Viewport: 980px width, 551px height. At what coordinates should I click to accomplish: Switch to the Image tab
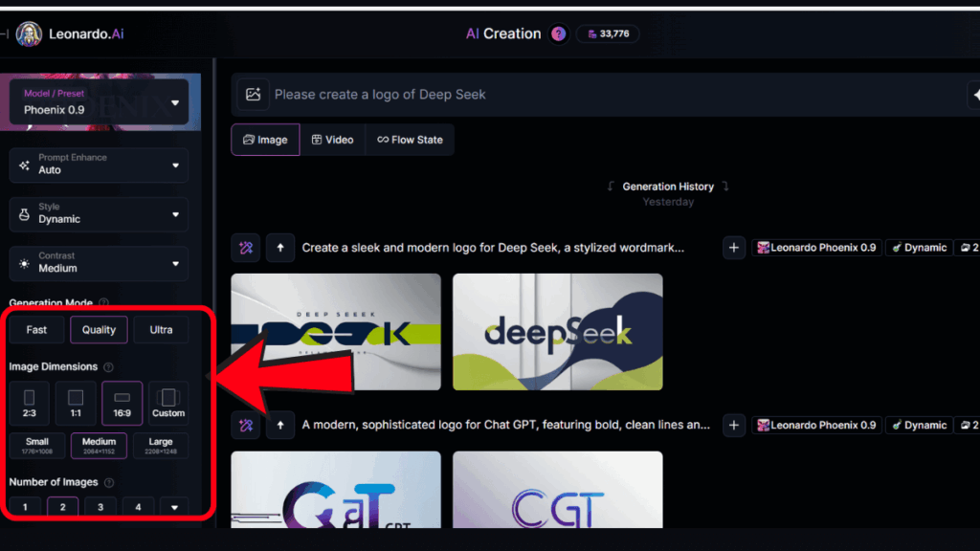click(x=266, y=140)
